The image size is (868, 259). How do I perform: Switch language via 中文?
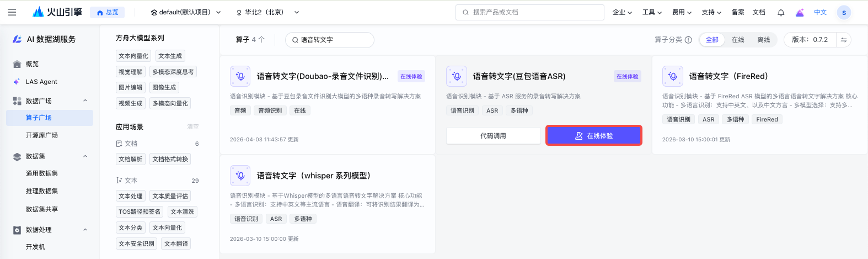(821, 12)
